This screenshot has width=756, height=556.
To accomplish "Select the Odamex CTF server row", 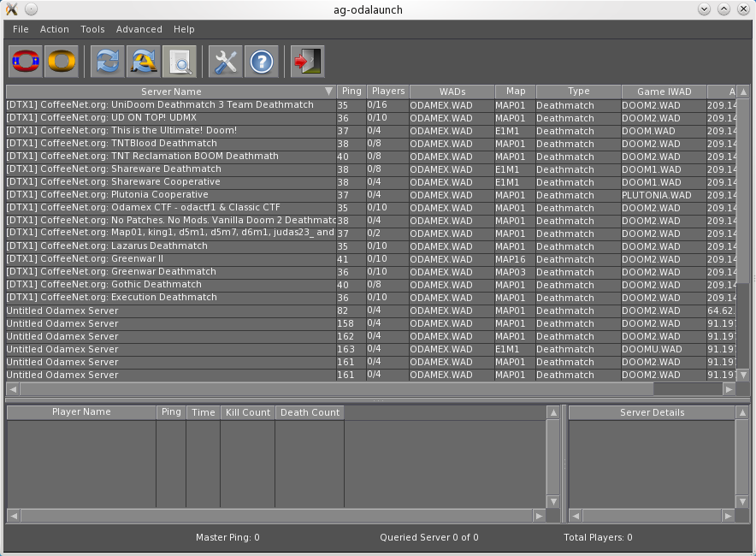I will point(171,208).
